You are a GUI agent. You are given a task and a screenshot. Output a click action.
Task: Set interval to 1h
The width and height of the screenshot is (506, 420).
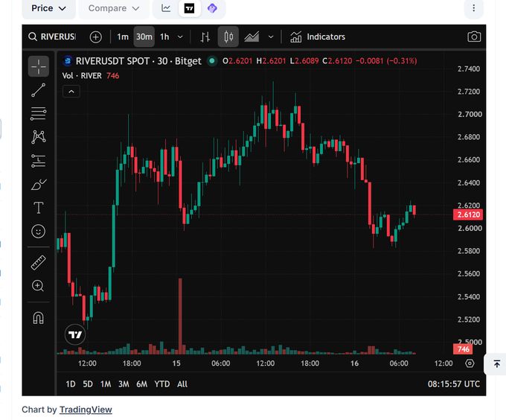click(x=164, y=36)
